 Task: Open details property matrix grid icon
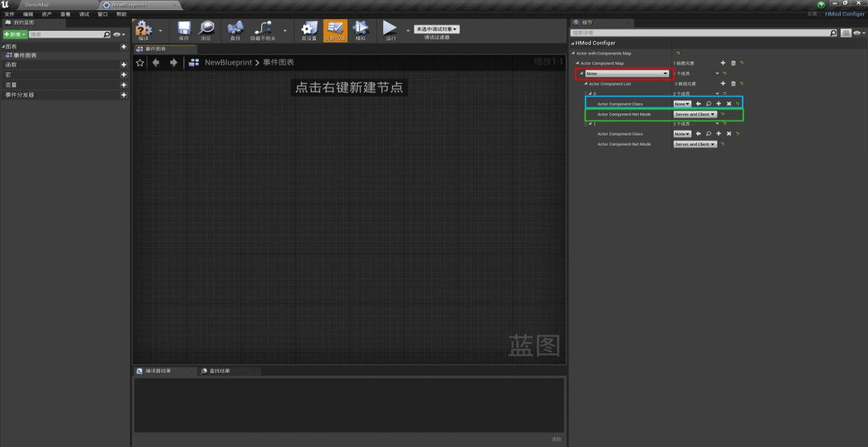[x=846, y=33]
